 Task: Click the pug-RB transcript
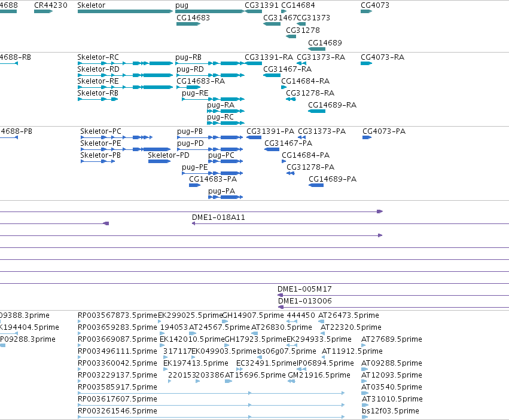[210, 63]
